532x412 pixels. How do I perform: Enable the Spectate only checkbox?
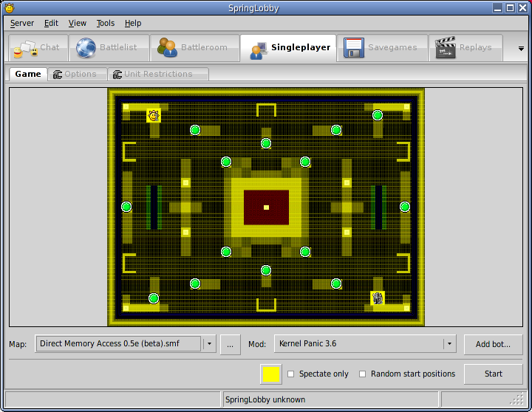coord(291,374)
